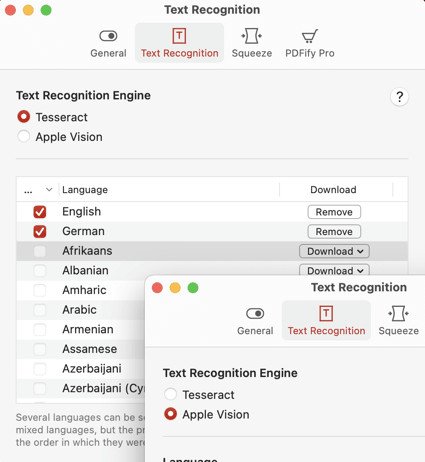Image resolution: width=425 pixels, height=462 pixels.
Task: Open General tab in front window
Action: tap(255, 321)
